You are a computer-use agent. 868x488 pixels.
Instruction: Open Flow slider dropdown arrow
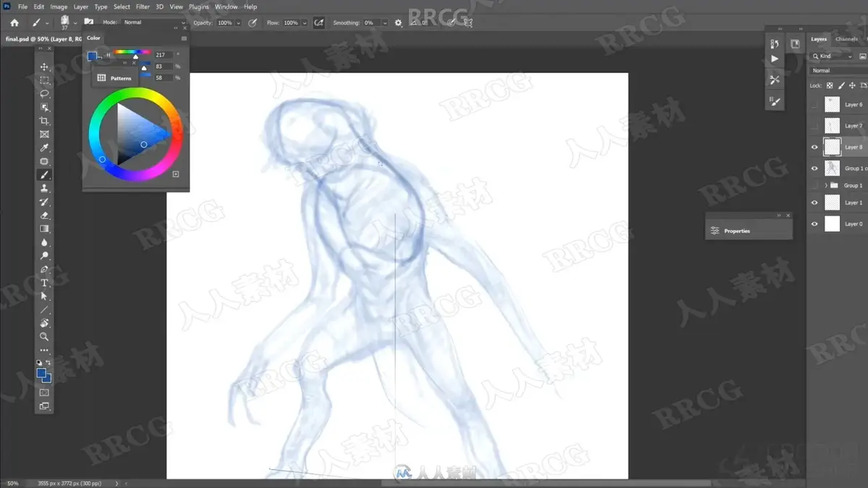305,23
